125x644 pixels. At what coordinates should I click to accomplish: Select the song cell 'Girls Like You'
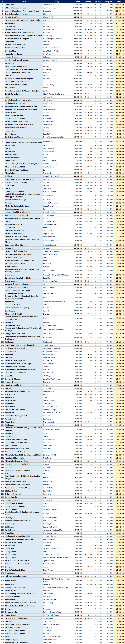pos(57,29)
